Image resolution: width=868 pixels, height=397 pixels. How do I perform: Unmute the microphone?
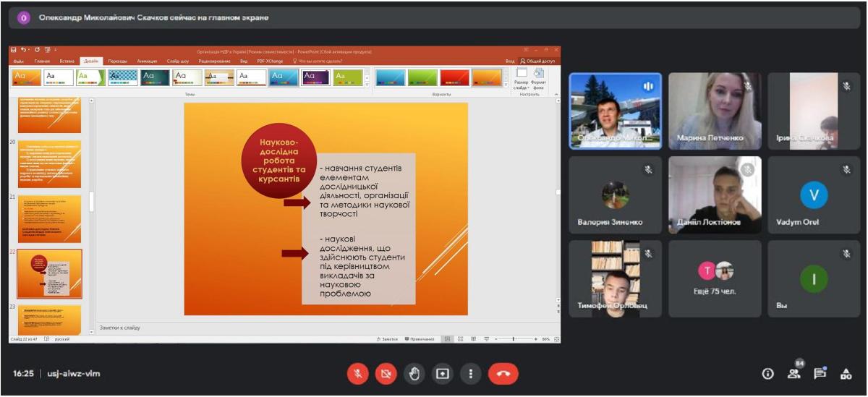[x=357, y=374]
